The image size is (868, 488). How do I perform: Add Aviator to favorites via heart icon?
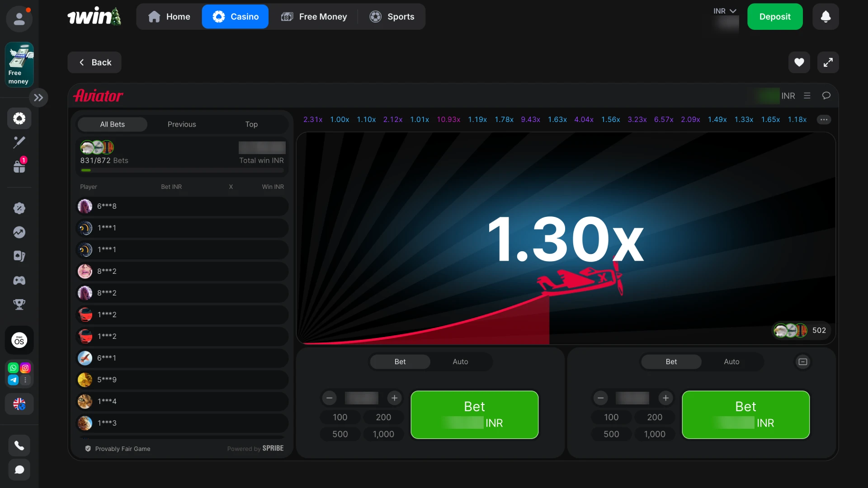799,62
